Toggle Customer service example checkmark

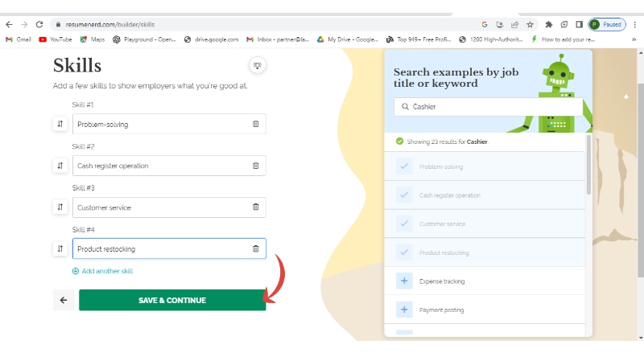[404, 224]
